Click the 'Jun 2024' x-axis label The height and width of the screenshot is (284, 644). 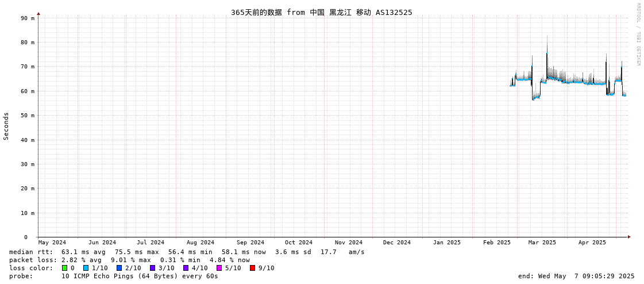click(x=102, y=243)
